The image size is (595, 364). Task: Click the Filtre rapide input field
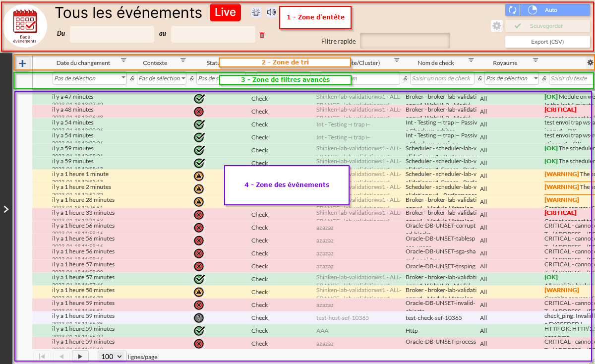point(405,41)
